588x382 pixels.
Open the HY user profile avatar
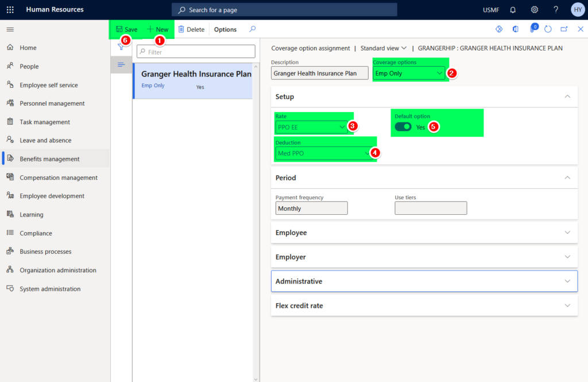[x=578, y=10]
